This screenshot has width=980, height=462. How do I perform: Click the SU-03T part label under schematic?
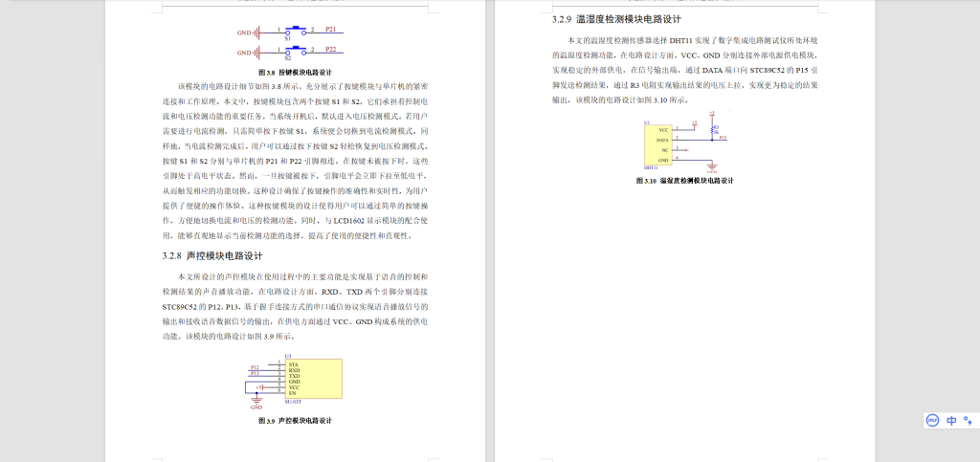293,402
